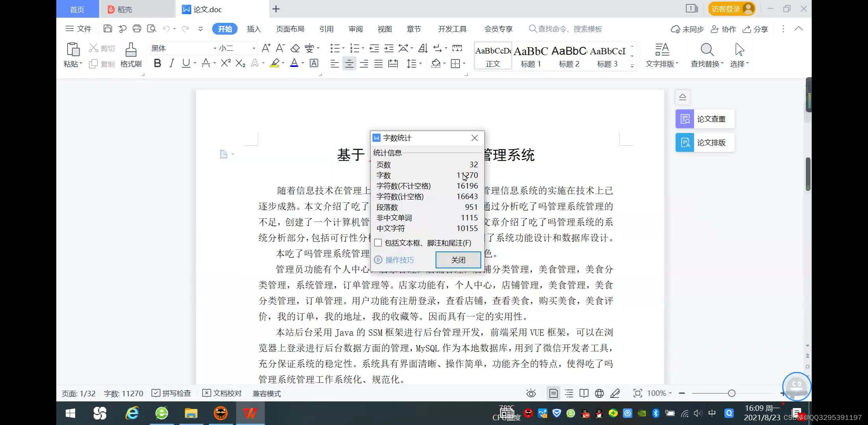Adjust the zoom slider handle
The image size is (868, 425).
click(x=731, y=393)
